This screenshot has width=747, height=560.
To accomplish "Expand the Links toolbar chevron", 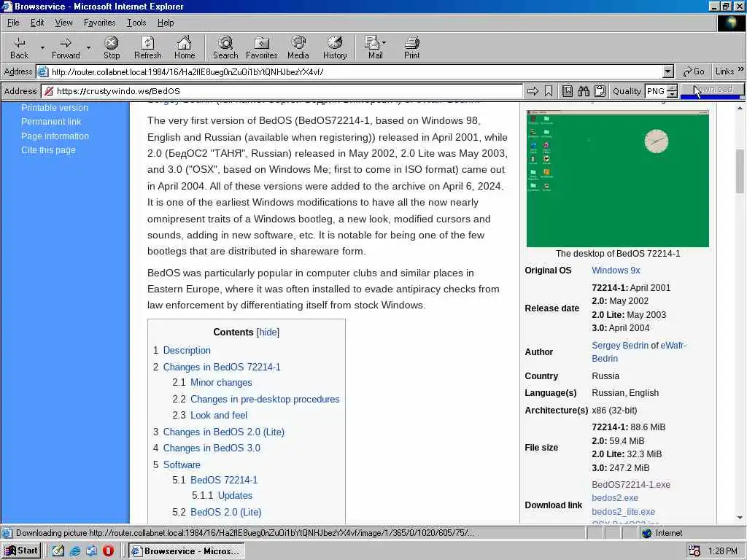I will 741,69.
